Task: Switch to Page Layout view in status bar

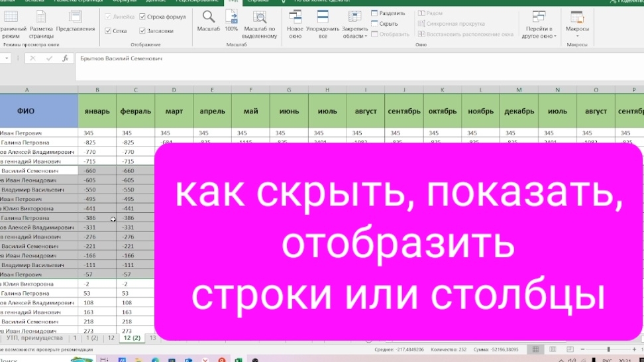Action: tap(553, 349)
